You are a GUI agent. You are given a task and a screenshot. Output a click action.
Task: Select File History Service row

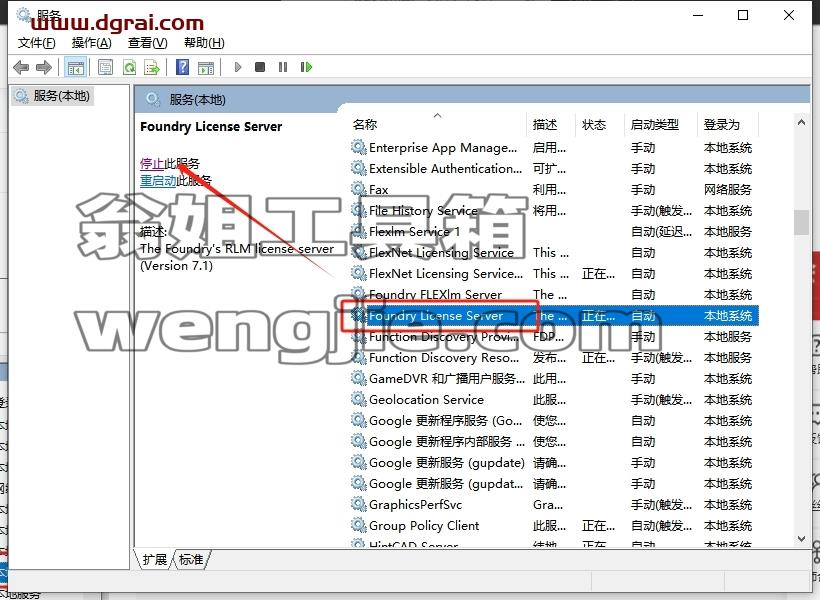coord(554,210)
